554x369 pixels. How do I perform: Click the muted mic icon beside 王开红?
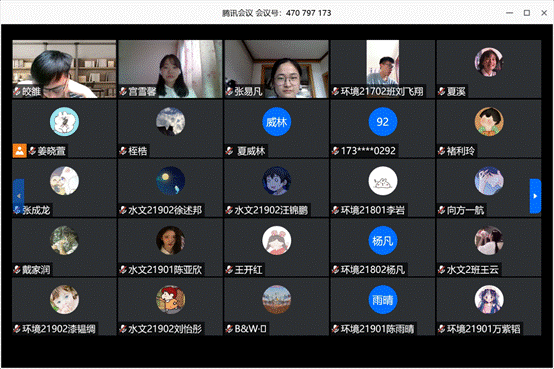coord(230,270)
